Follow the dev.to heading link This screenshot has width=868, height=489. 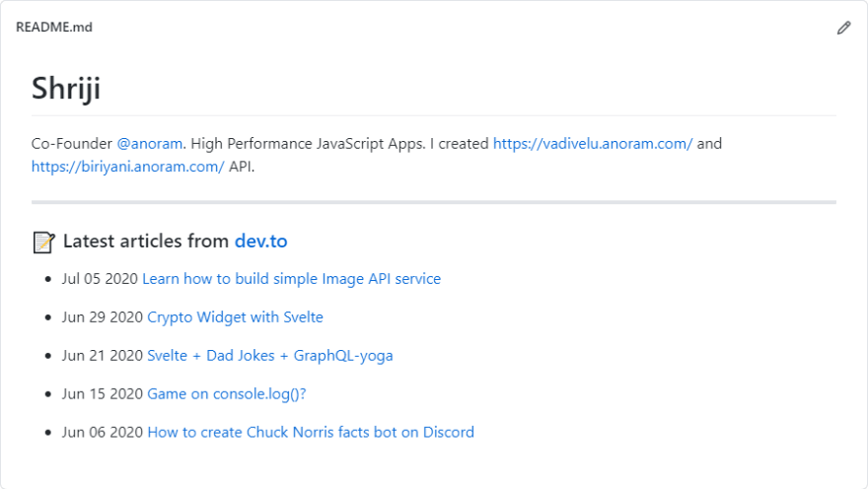pos(260,242)
